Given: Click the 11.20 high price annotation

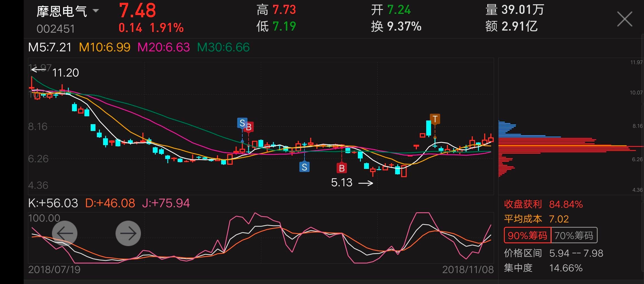Looking at the screenshot, I should point(66,73).
